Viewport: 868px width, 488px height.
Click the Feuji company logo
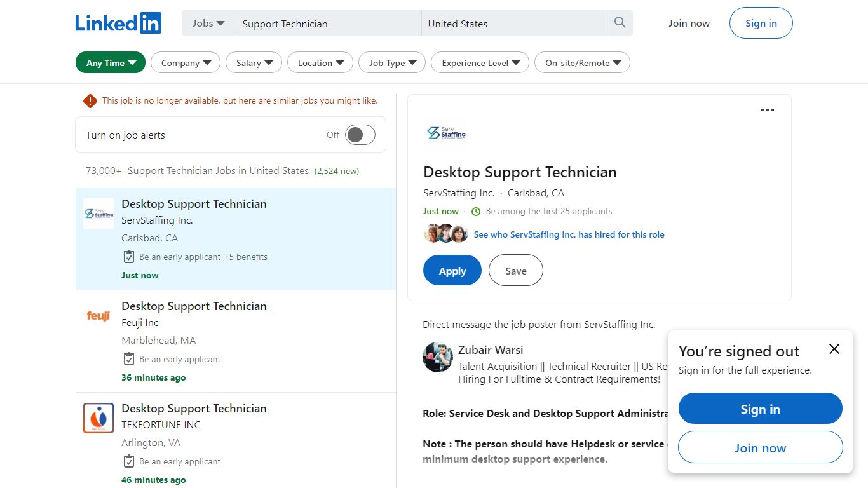(98, 316)
